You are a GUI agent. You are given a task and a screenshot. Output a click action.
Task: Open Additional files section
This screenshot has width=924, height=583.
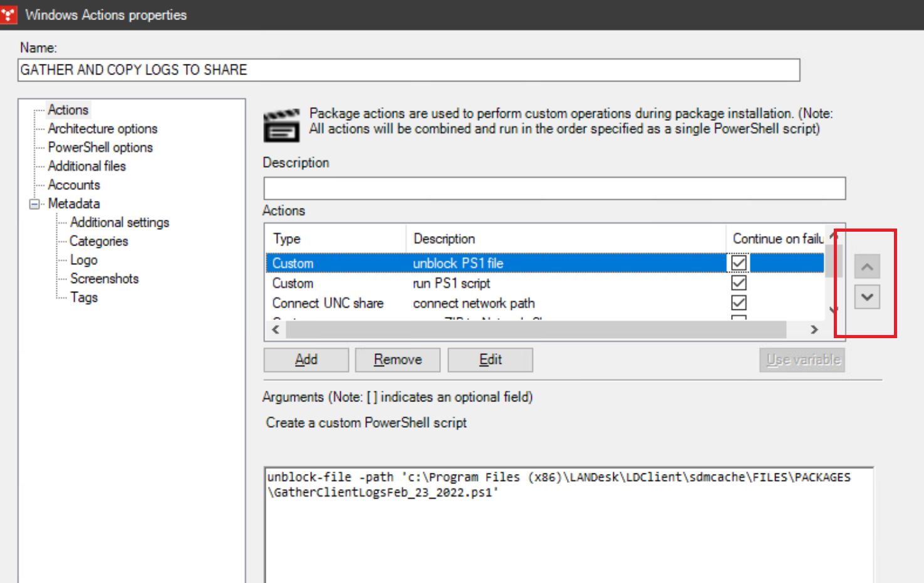86,167
